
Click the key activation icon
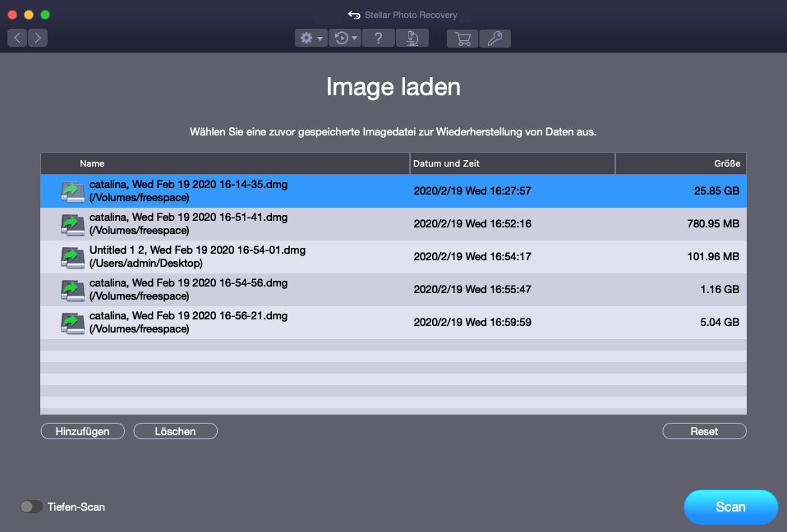click(x=495, y=38)
